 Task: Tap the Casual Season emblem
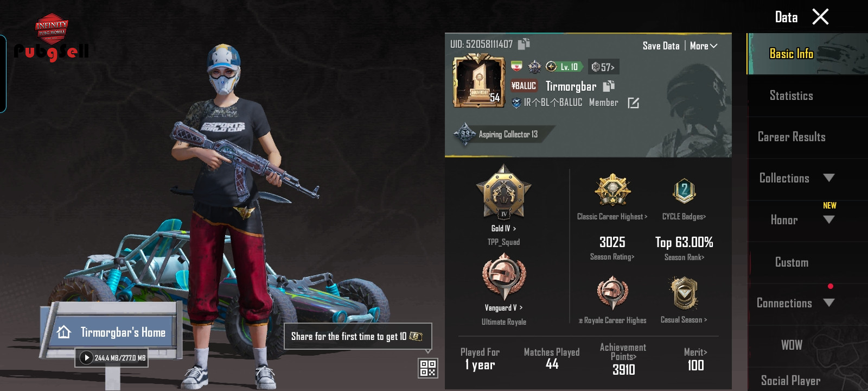684,293
